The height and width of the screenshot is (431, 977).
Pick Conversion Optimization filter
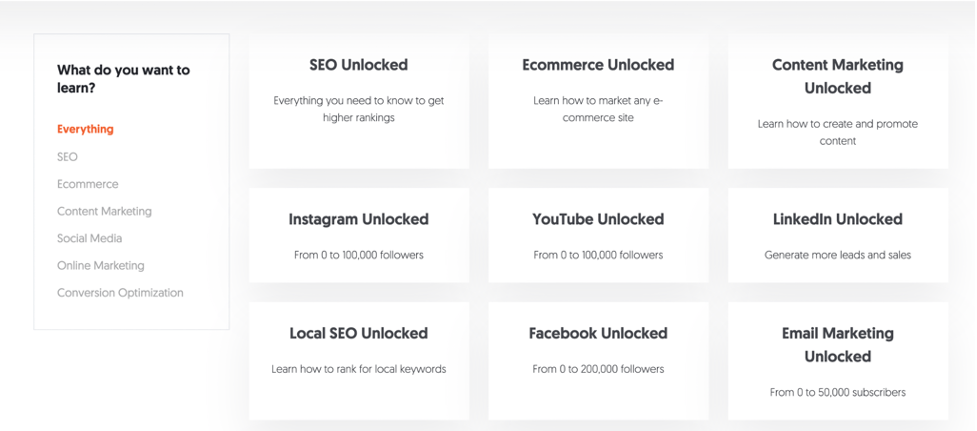coord(120,293)
